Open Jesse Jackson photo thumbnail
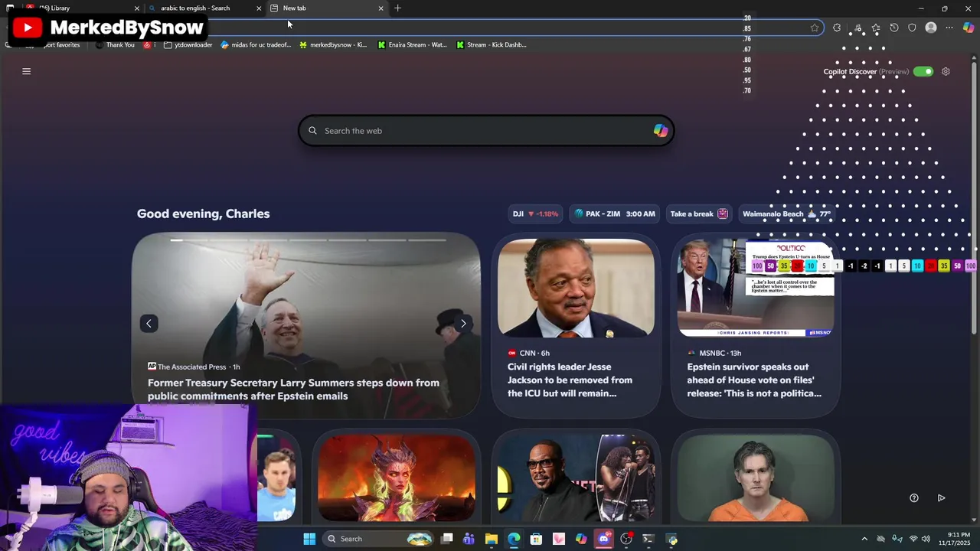980x551 pixels. coord(576,288)
